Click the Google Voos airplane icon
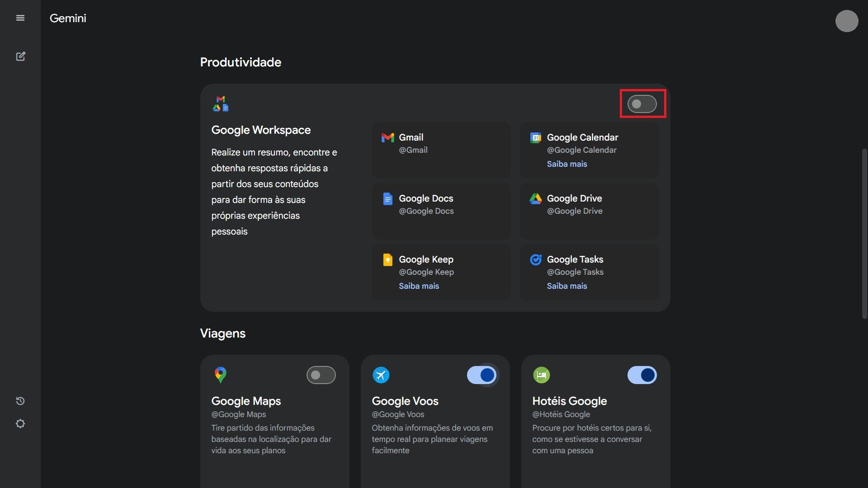 [x=381, y=375]
